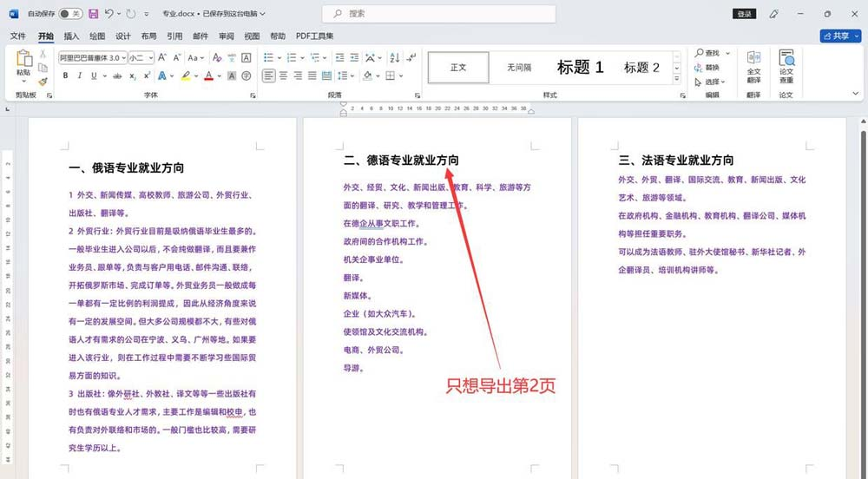Click the distributed alignment icon

[x=326, y=75]
